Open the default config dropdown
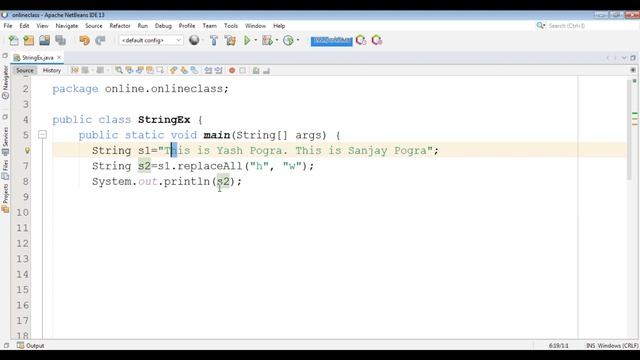 pyautogui.click(x=151, y=40)
